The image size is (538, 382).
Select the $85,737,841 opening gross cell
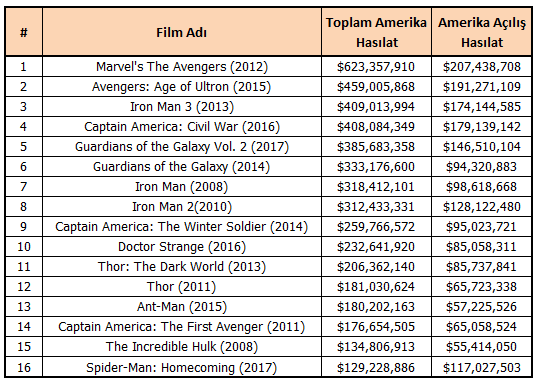(x=482, y=267)
